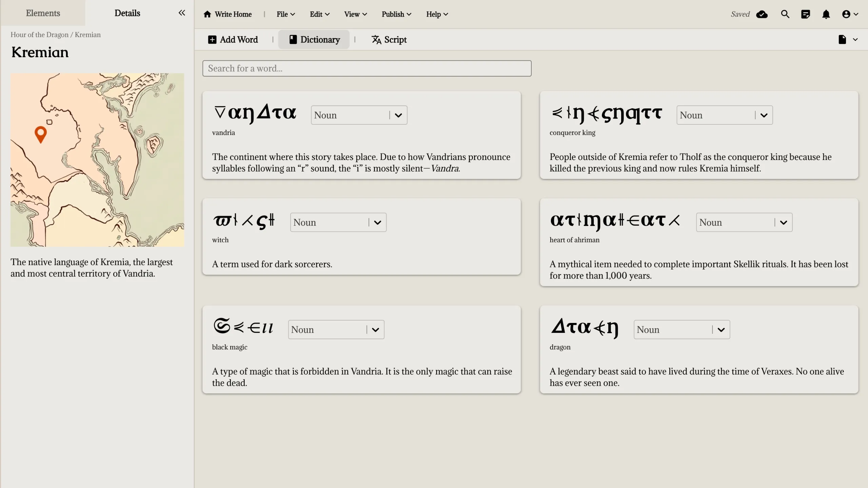Open Noun dropdown for witch word
Image resolution: width=868 pixels, height=488 pixels.
click(x=377, y=223)
